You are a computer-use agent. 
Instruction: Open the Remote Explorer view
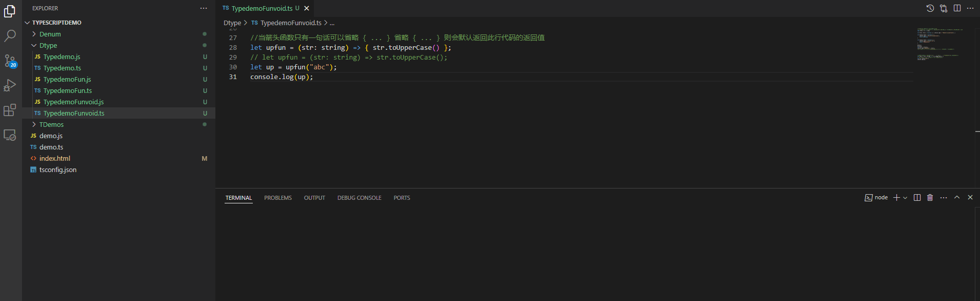coord(10,135)
